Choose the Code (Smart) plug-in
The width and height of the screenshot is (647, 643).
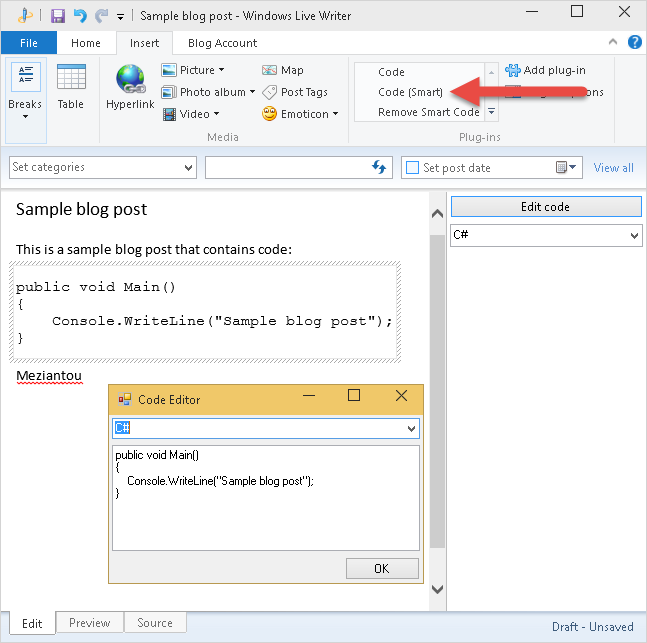410,92
